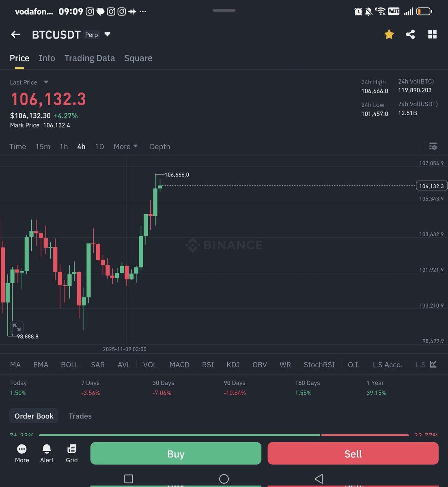Tap the 180 Days 1.55% performance value

pos(304,393)
